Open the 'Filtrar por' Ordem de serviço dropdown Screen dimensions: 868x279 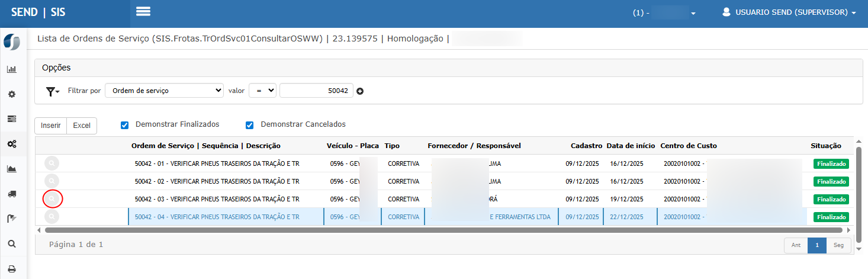pos(164,91)
